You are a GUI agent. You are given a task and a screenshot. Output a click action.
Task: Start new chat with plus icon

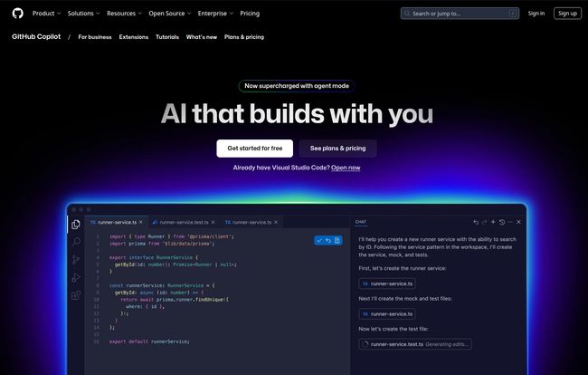493,222
